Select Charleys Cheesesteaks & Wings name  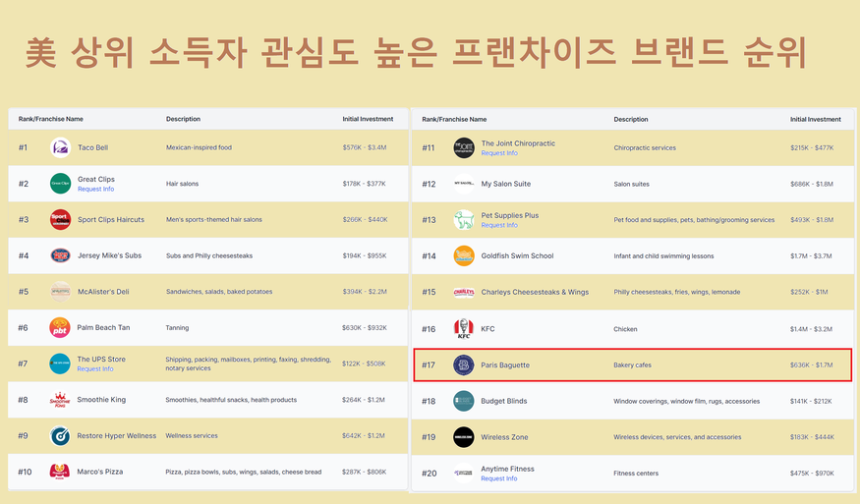pyautogui.click(x=536, y=293)
